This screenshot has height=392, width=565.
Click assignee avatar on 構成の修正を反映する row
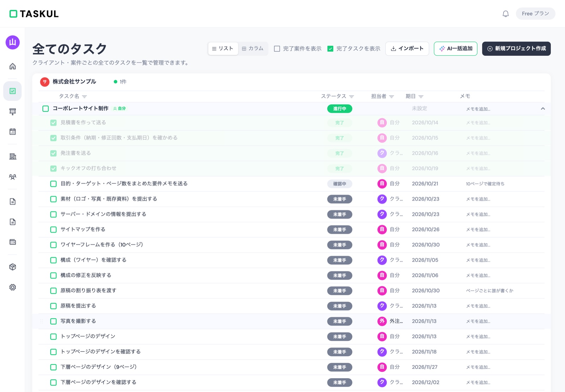coord(382,275)
